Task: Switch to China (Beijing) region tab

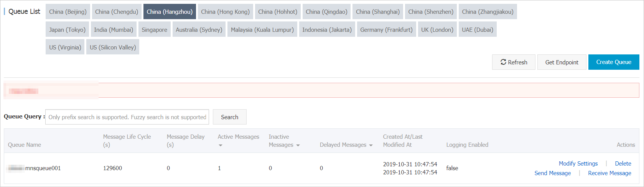Action: (68, 11)
